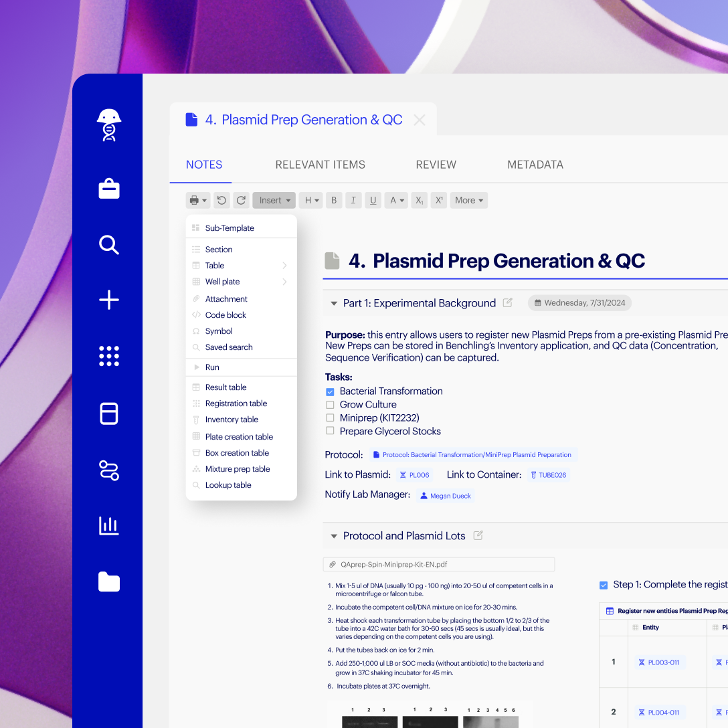This screenshot has height=728, width=728.
Task: Check the Grow Culture task
Action: click(330, 404)
